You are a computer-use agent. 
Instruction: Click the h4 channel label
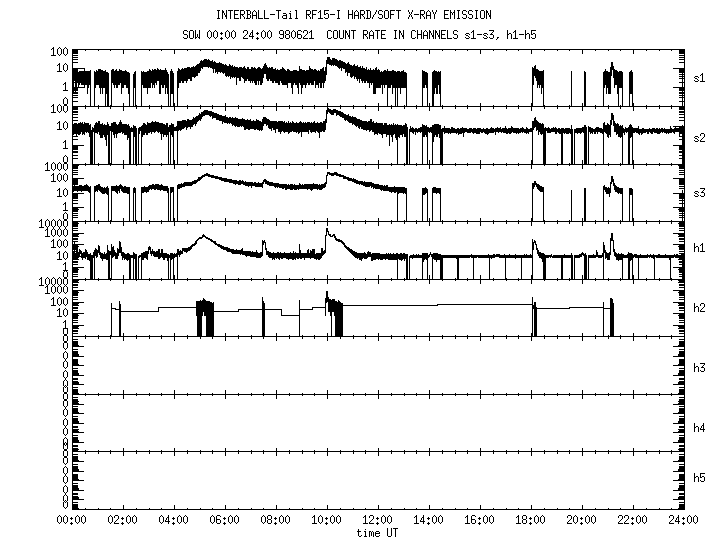point(699,428)
